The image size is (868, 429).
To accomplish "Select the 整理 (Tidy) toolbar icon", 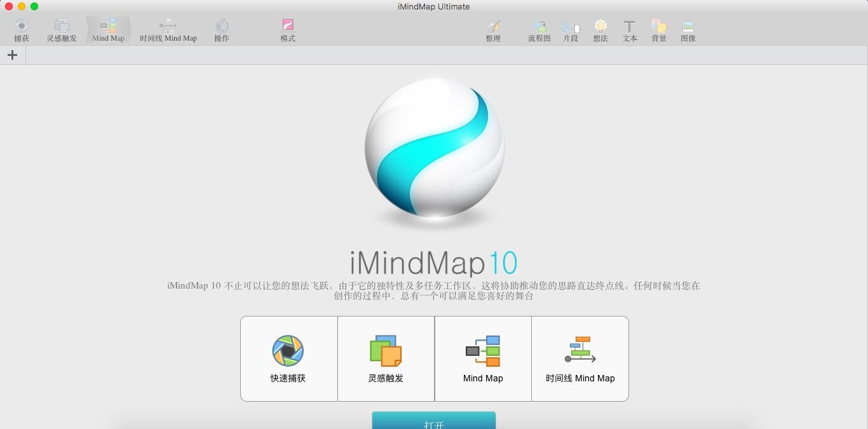I will pos(493,29).
